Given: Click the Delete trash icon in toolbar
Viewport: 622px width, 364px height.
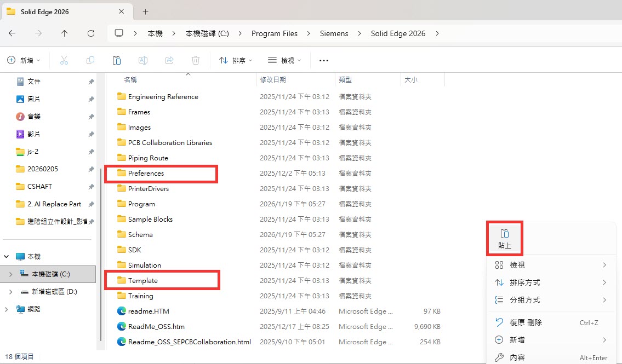Looking at the screenshot, I should (x=196, y=60).
